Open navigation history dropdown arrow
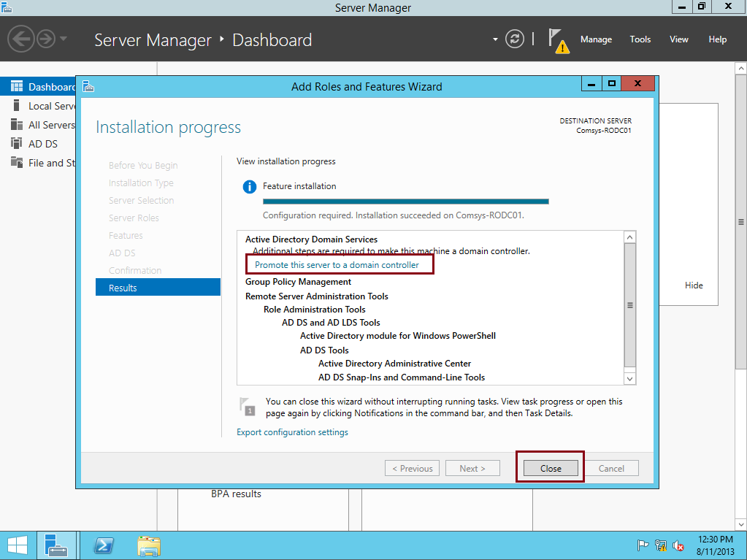The image size is (747, 560). 64,39
